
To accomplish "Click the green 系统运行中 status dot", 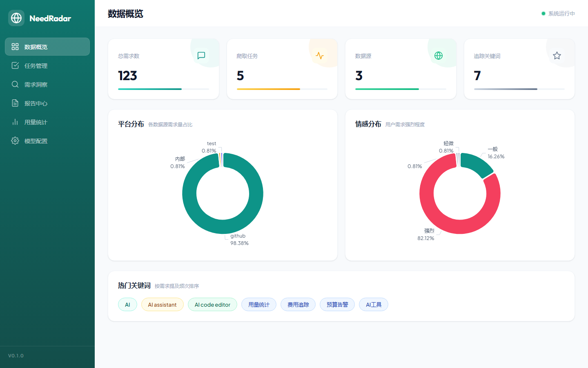I will (x=543, y=13).
